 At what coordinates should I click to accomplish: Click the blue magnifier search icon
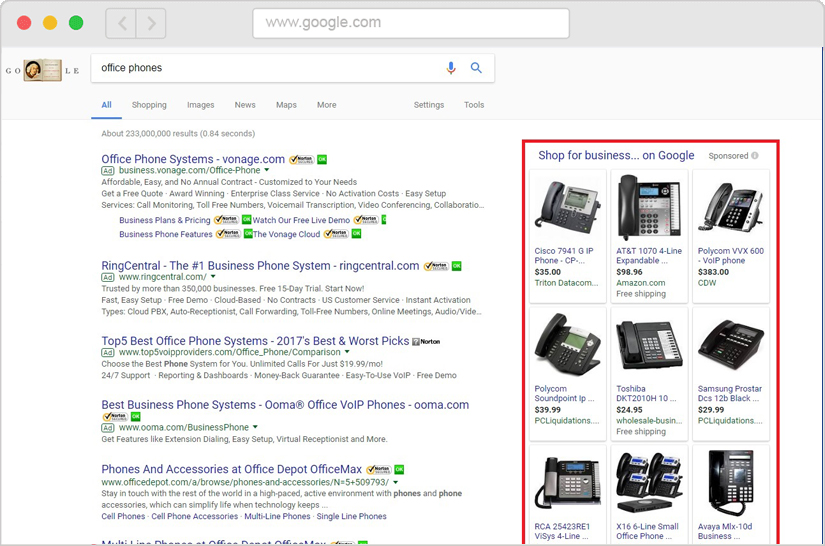pyautogui.click(x=476, y=68)
